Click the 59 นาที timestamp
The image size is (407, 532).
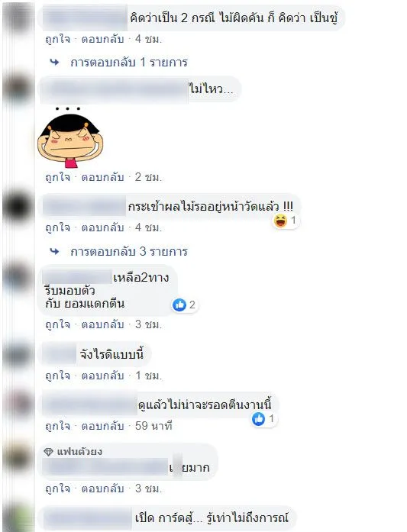[x=153, y=426]
